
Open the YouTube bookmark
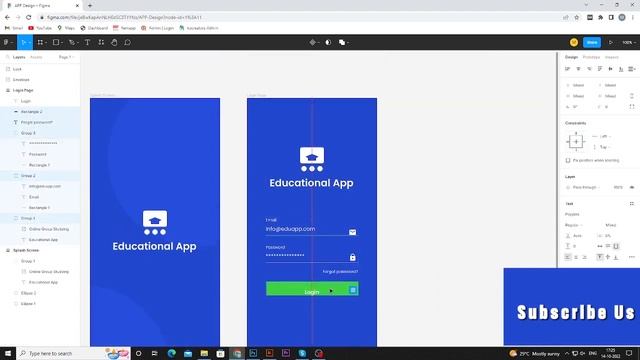tap(40, 28)
